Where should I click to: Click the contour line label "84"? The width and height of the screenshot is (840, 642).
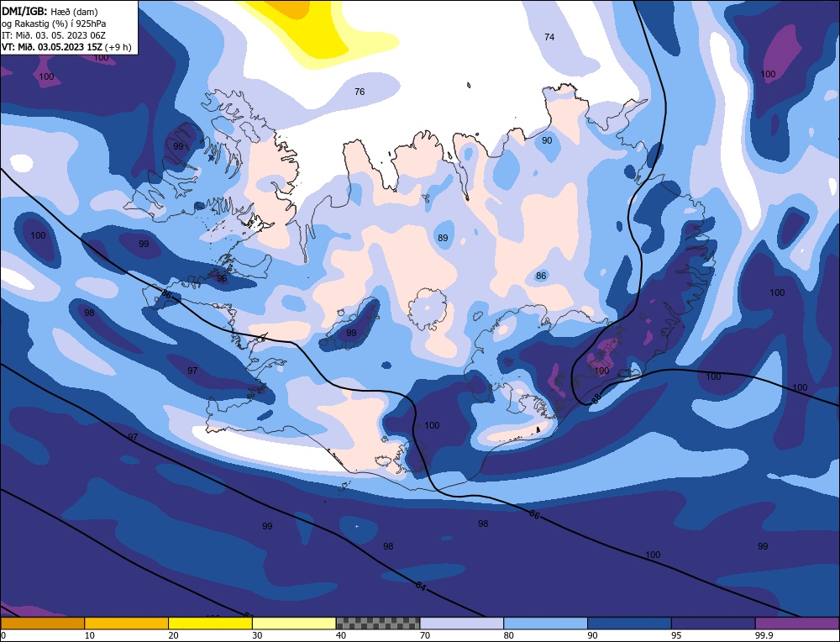(421, 587)
